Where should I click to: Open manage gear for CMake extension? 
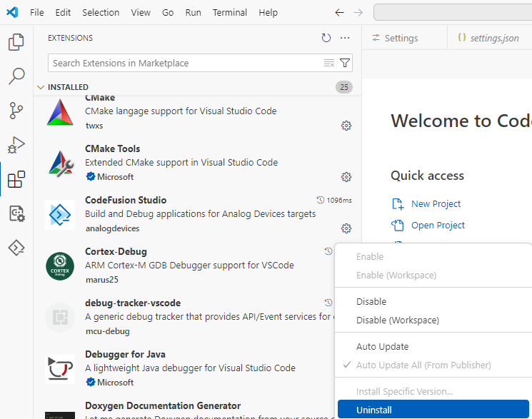pyautogui.click(x=346, y=126)
